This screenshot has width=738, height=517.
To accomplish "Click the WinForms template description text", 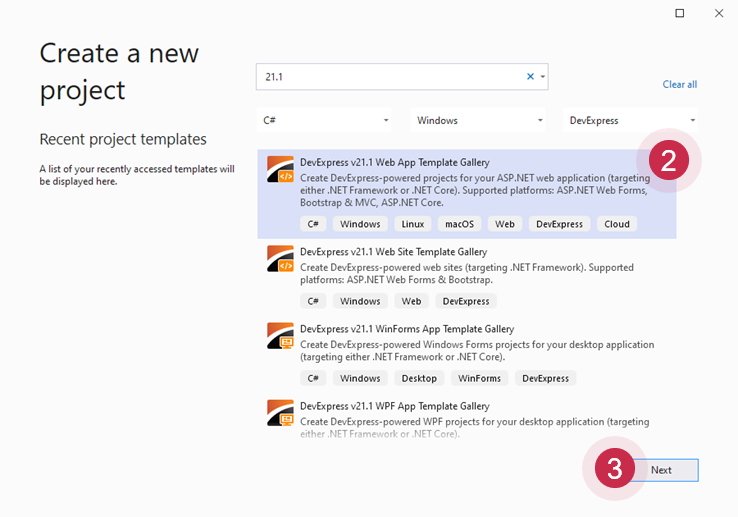I will point(477,351).
